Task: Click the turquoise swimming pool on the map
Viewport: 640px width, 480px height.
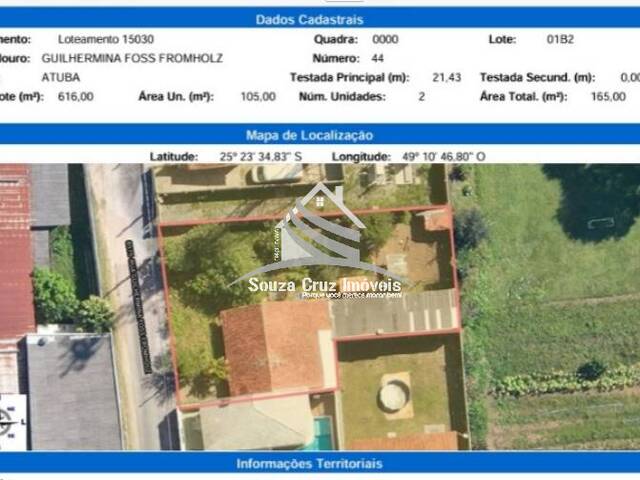Action: (x=322, y=434)
